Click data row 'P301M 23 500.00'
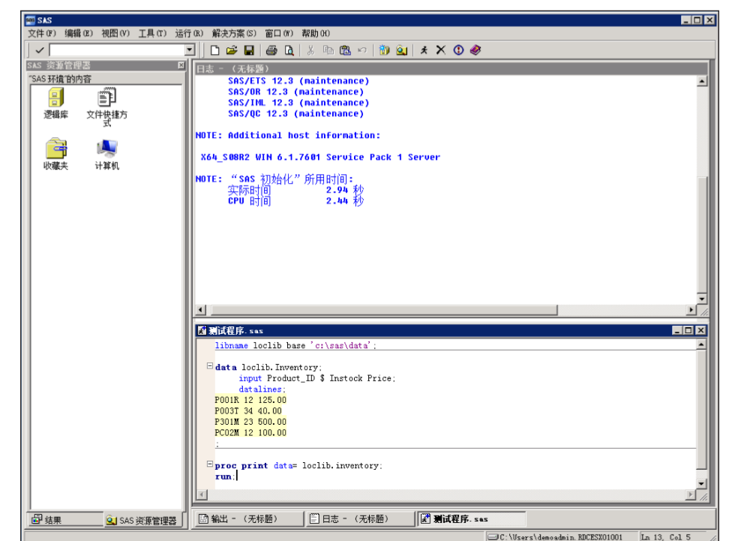756x541 pixels. pyautogui.click(x=250, y=422)
